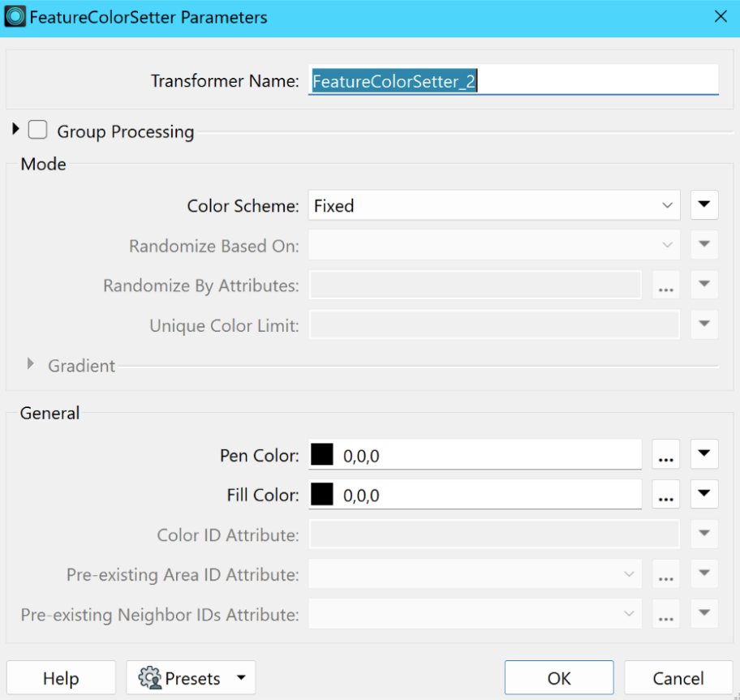Open Fill Color picker ellipsis button

(x=666, y=495)
